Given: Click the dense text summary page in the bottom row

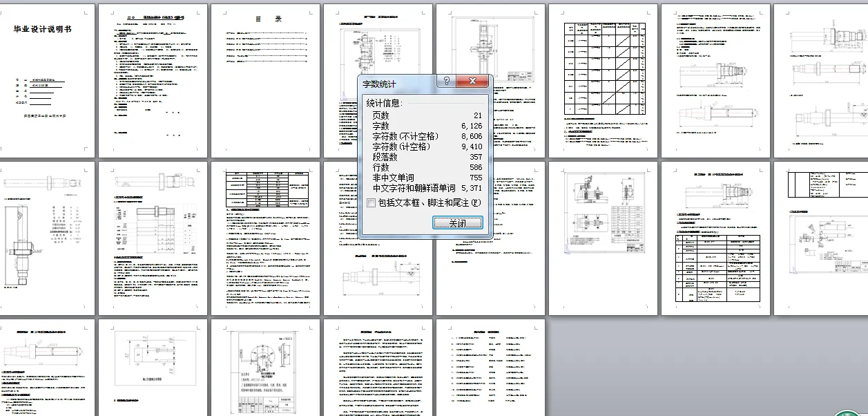Looking at the screenshot, I should pos(376,366).
